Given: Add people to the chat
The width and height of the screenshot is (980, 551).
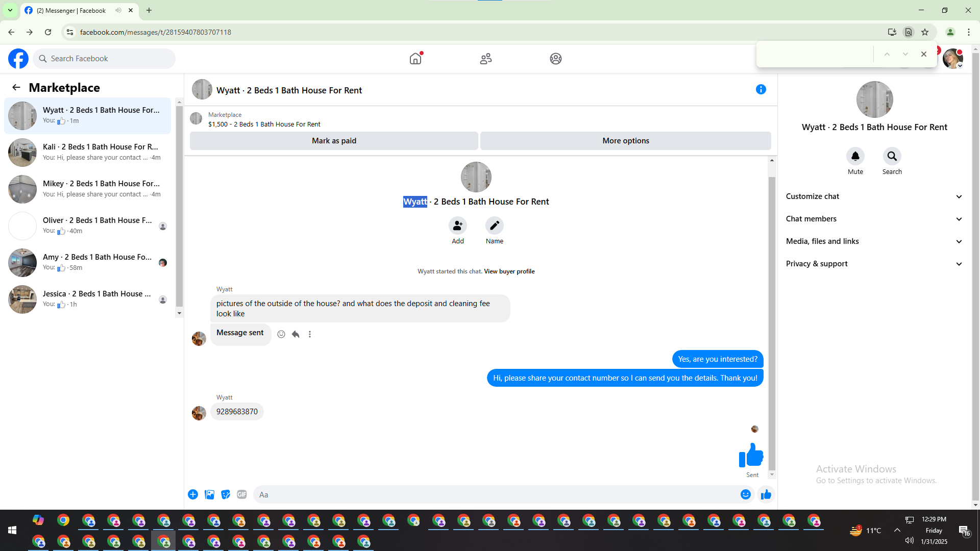Looking at the screenshot, I should click(x=458, y=226).
